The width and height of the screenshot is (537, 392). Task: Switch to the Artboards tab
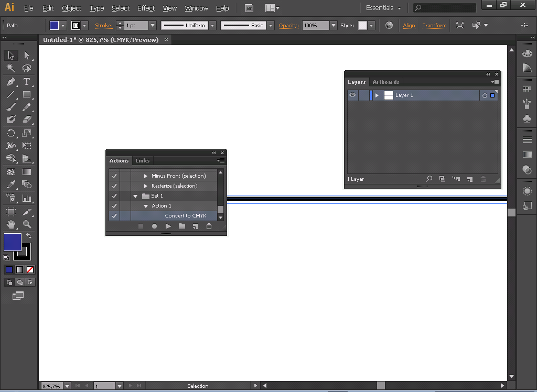coord(386,82)
